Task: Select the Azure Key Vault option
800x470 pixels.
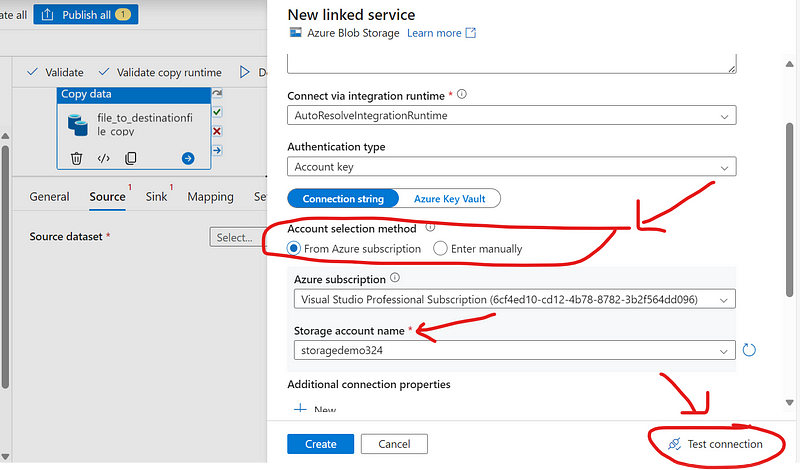Action: (x=449, y=199)
